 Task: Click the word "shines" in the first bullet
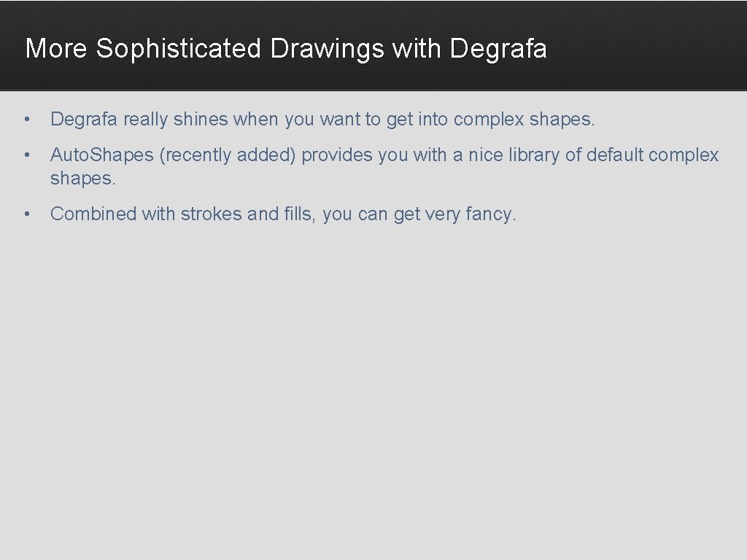coord(201,120)
